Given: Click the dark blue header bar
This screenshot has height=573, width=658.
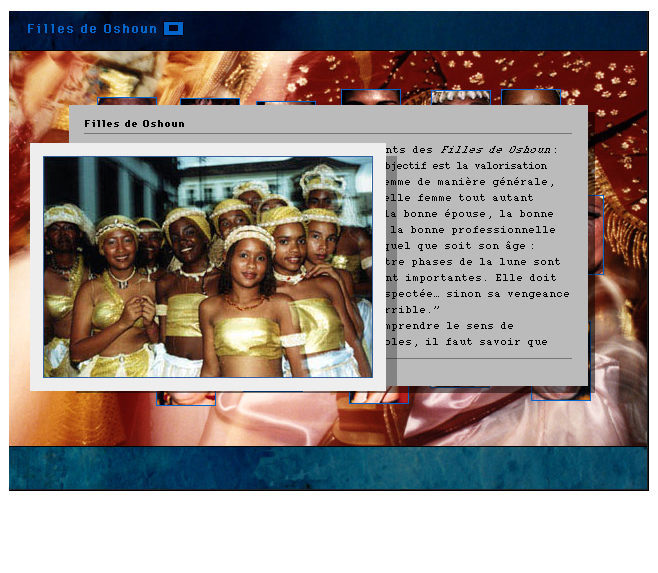Looking at the screenshot, I should coord(400,30).
